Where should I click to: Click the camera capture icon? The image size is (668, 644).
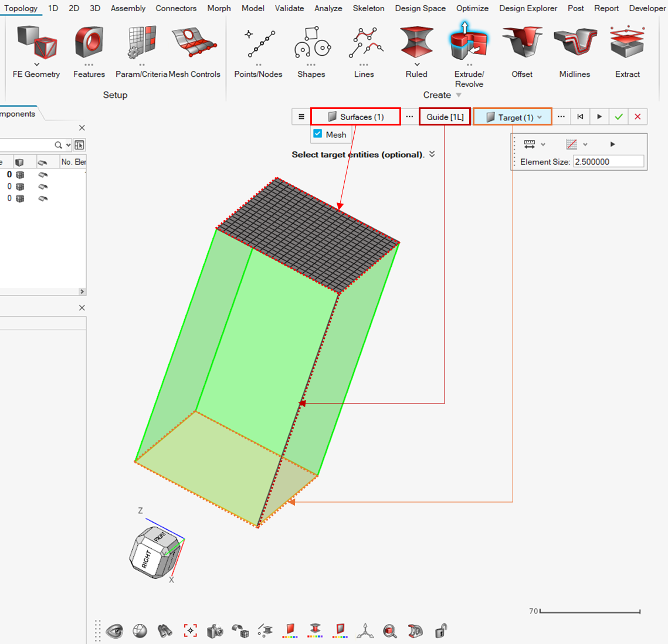pos(215,631)
